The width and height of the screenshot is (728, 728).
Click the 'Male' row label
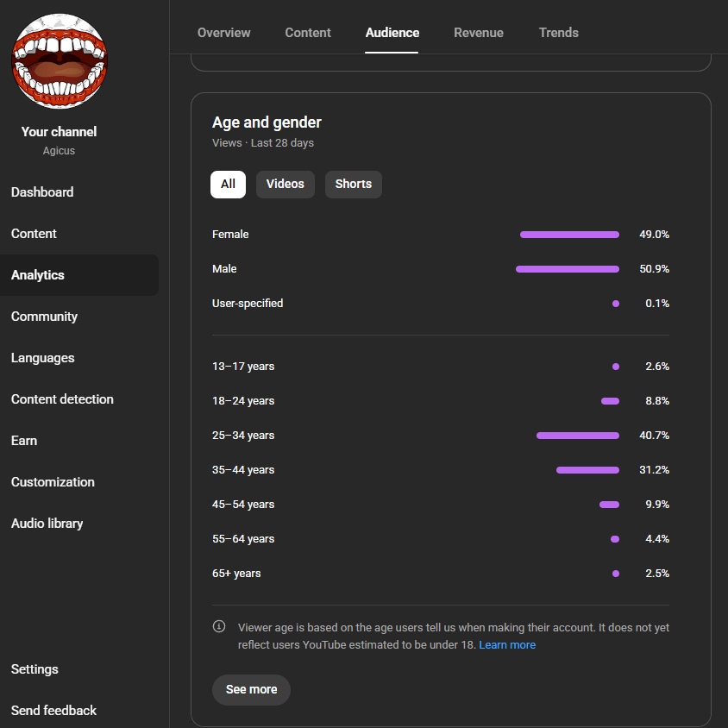coord(224,269)
